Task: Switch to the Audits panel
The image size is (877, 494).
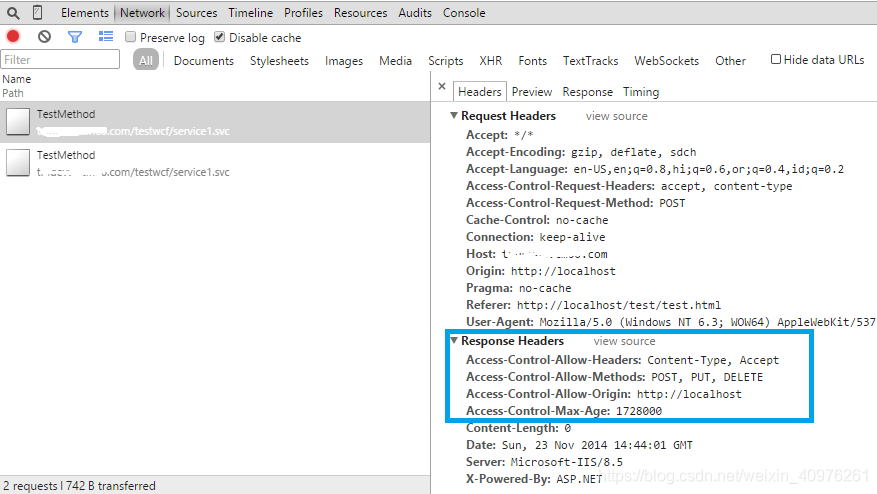Action: [415, 12]
